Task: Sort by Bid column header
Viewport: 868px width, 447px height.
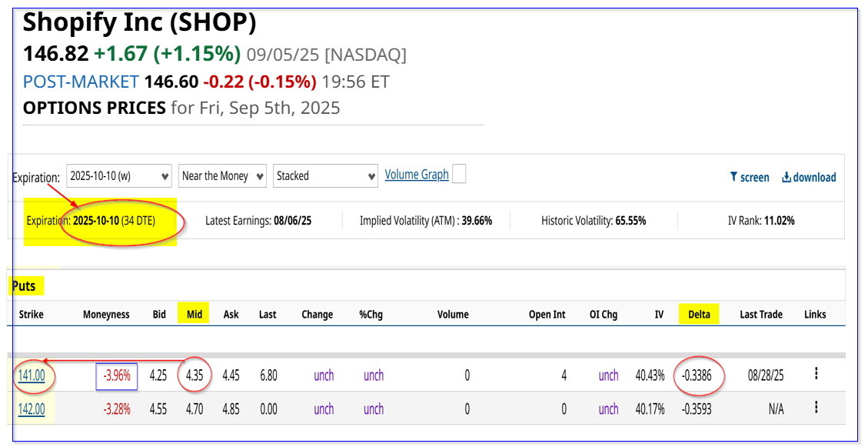Action: click(159, 315)
